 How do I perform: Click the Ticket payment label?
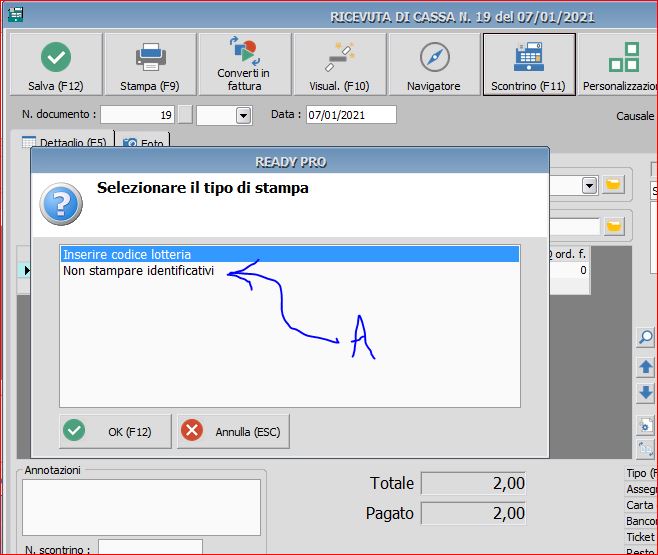[x=640, y=537]
